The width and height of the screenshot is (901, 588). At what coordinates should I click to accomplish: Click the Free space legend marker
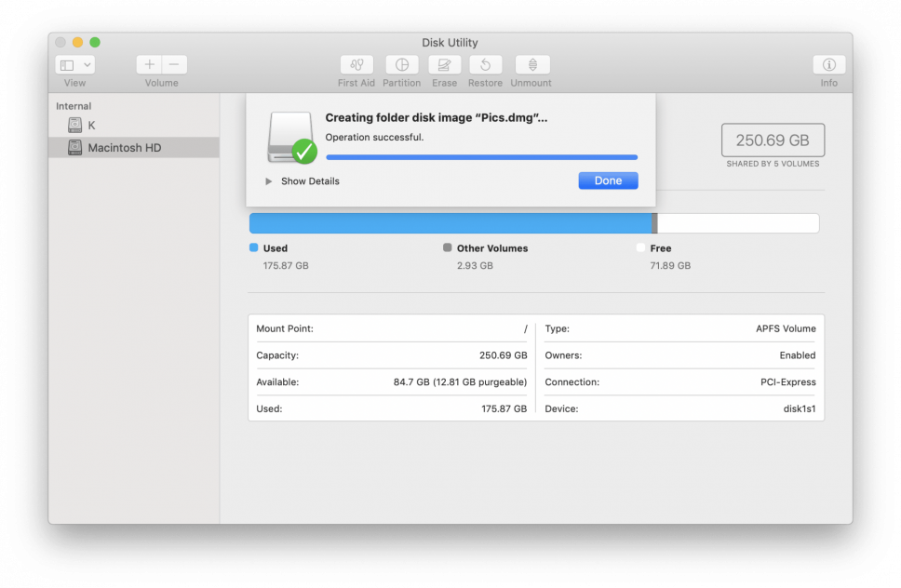point(639,247)
